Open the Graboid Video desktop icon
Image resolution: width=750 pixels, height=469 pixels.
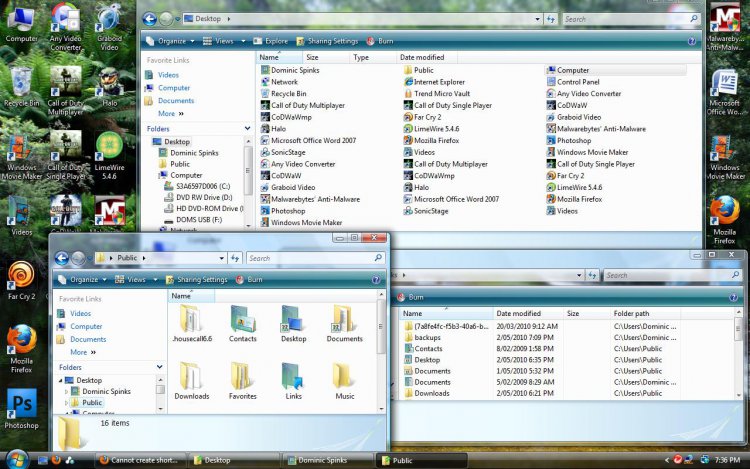tap(109, 26)
